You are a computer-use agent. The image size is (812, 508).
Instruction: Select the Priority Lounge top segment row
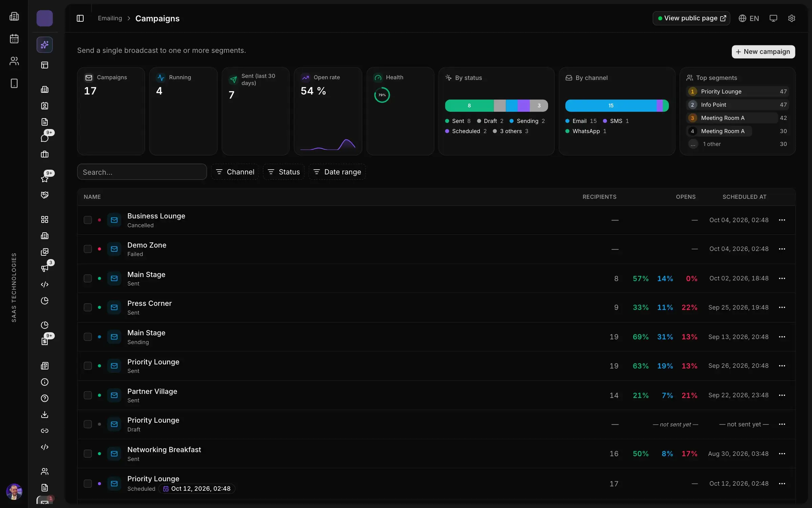(738, 91)
